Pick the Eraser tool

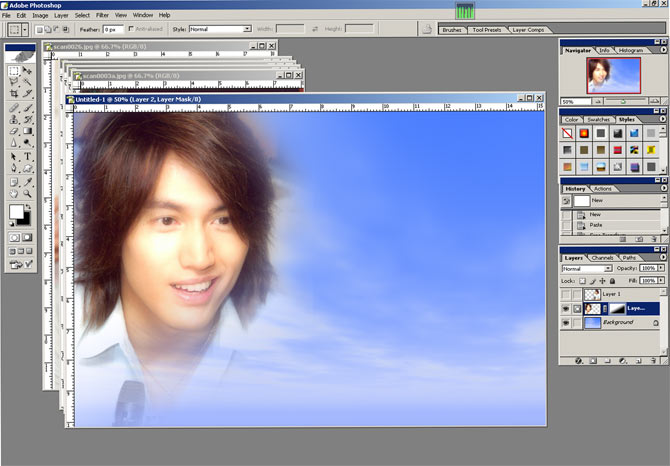[14, 131]
